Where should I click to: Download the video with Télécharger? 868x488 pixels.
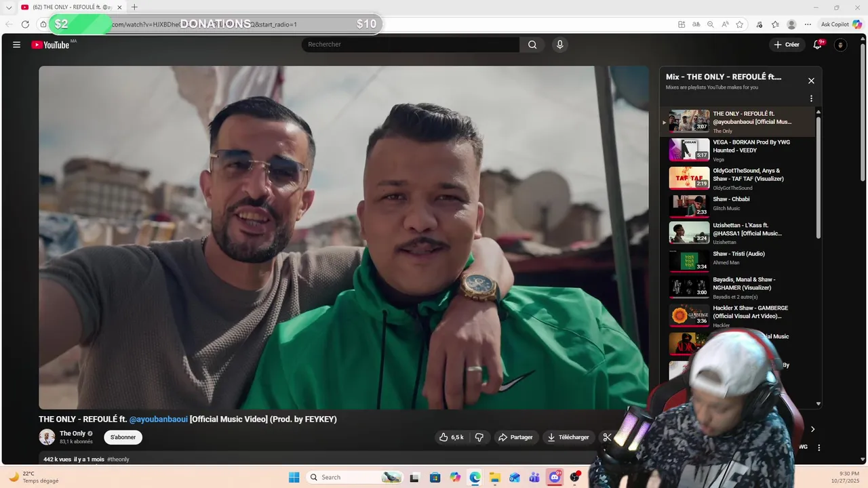[568, 437]
